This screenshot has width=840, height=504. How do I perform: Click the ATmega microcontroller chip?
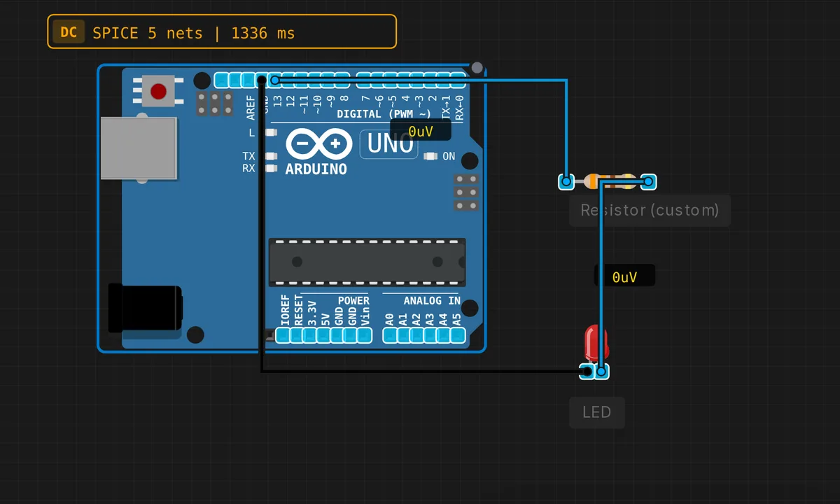(367, 262)
